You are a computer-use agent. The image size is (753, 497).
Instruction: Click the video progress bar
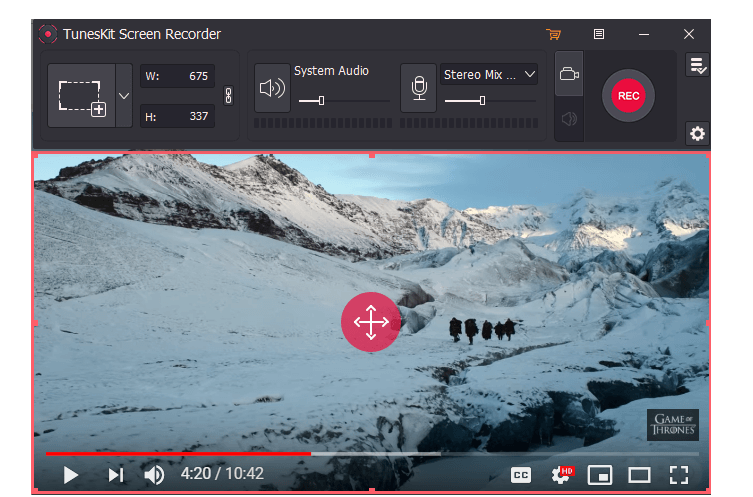372,453
